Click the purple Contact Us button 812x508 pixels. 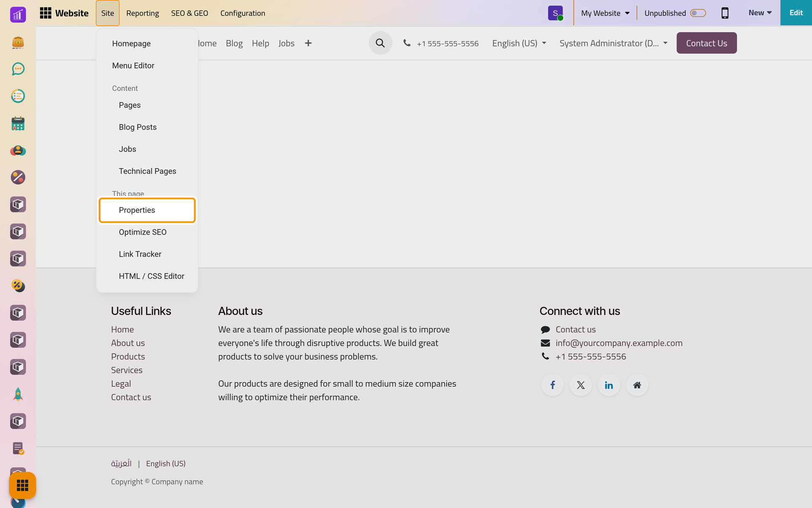coord(706,43)
